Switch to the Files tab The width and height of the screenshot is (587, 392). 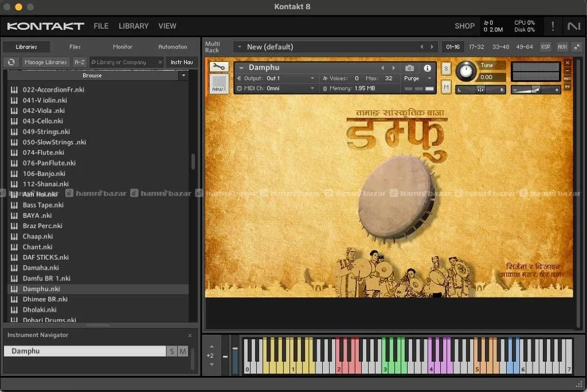click(75, 47)
